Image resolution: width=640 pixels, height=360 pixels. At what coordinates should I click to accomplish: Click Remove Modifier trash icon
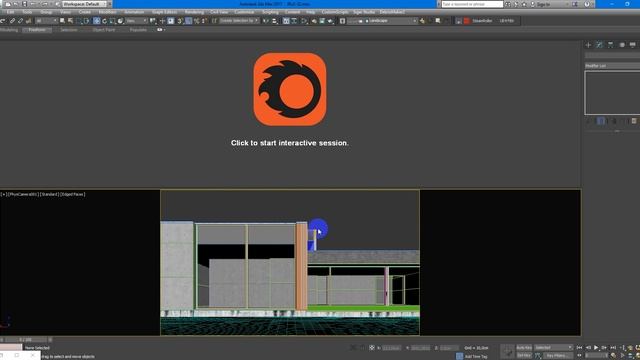click(x=623, y=121)
